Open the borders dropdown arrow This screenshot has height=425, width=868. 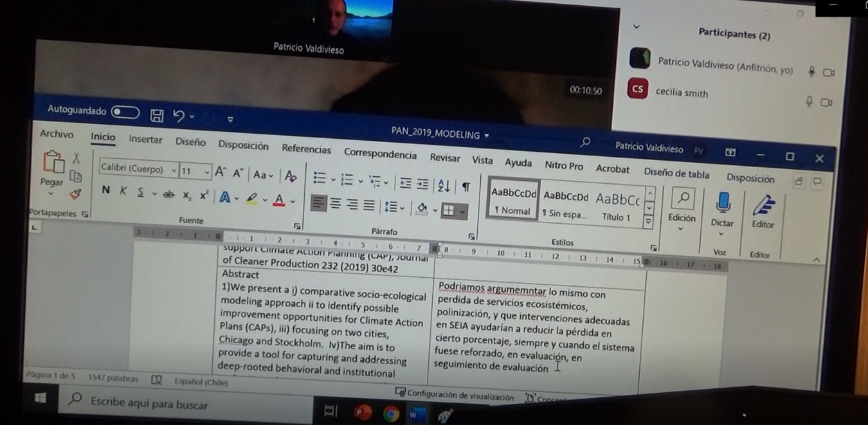(x=462, y=211)
